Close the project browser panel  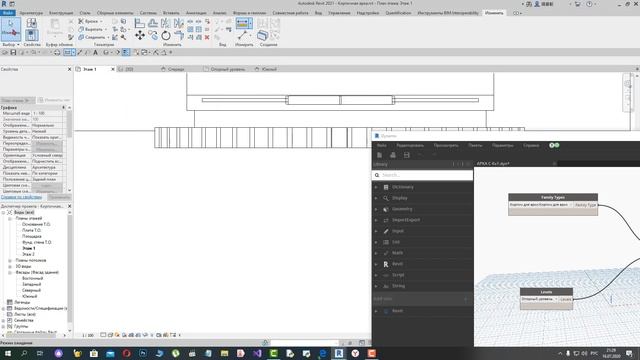pyautogui.click(x=69, y=206)
